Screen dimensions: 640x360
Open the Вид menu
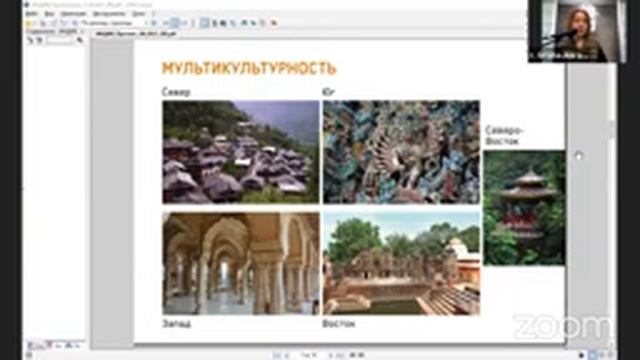(x=49, y=14)
